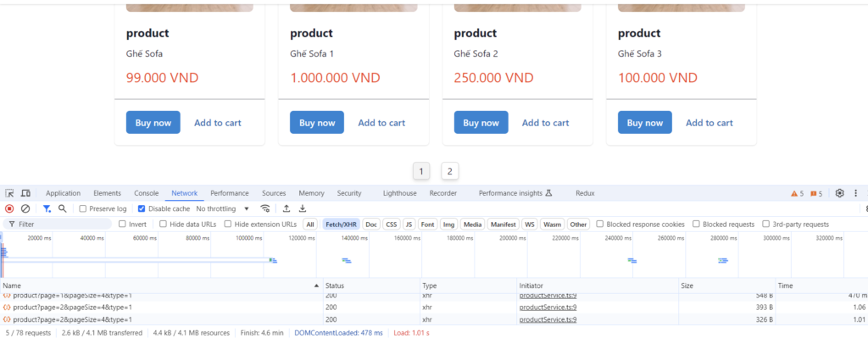
Task: Open network conditions wifi icon
Action: 265,208
